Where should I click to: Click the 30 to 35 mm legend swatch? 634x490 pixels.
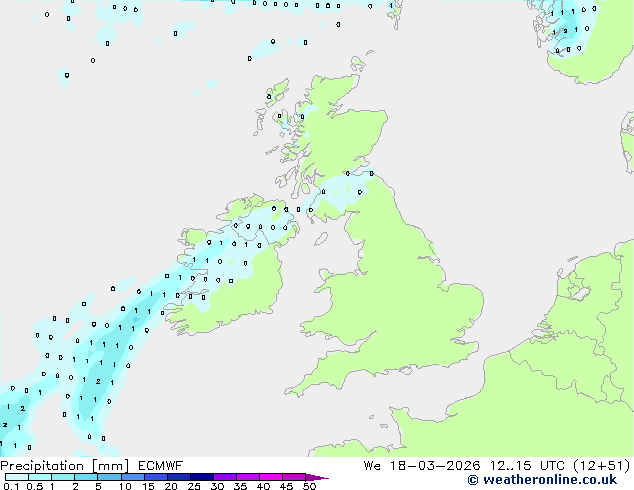[x=224, y=477]
